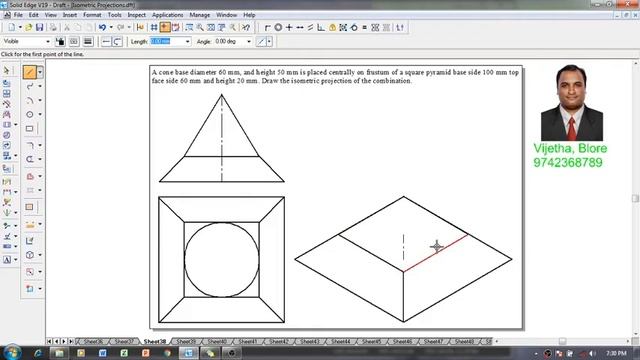Open the Angle value dropdown
This screenshot has width=640, height=360.
[249, 42]
